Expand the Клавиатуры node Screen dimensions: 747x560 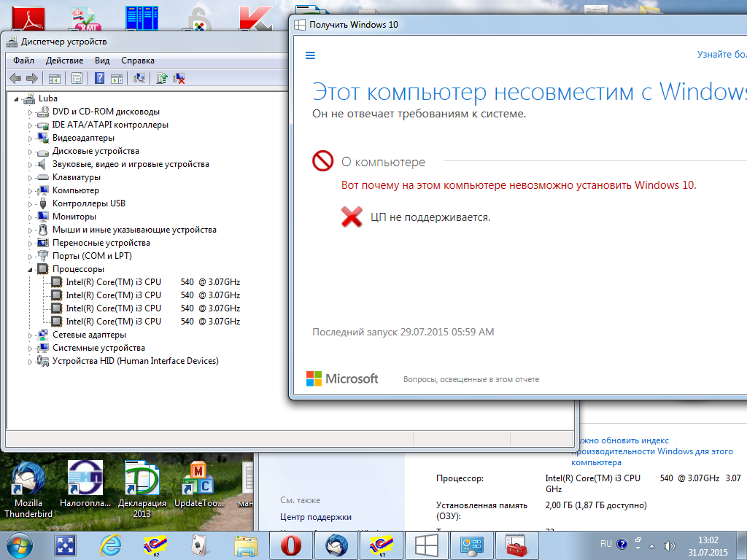pyautogui.click(x=30, y=178)
